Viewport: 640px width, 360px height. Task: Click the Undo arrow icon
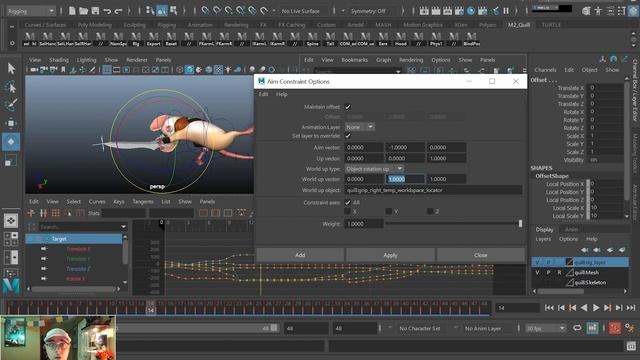coord(107,11)
